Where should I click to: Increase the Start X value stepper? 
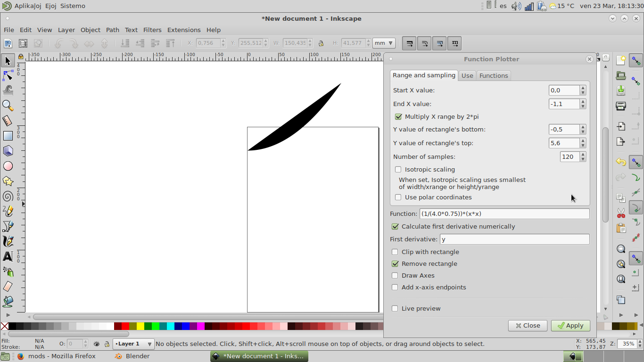tap(583, 88)
